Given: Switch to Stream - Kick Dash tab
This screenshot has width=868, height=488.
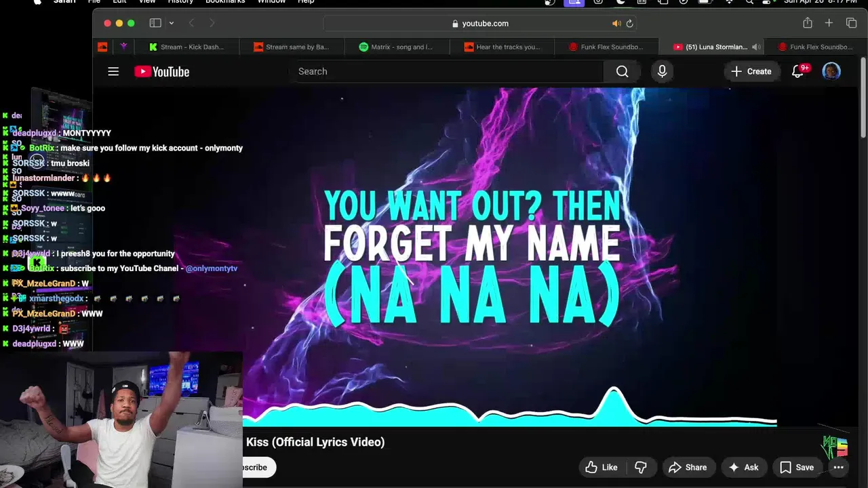Looking at the screenshot, I should [186, 47].
